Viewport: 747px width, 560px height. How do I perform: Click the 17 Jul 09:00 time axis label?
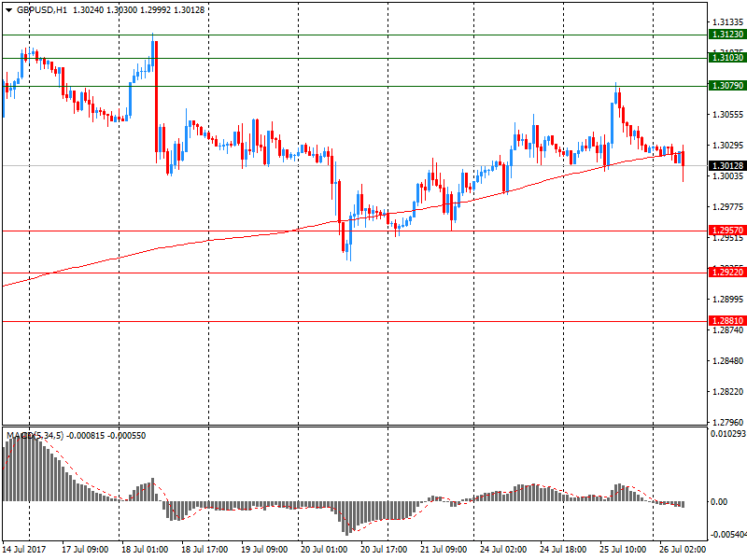pos(85,550)
